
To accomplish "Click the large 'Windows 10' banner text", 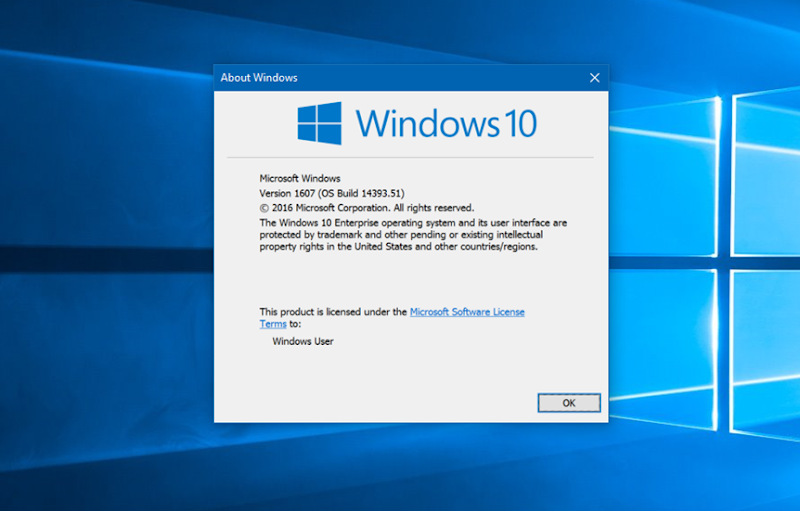I will (x=446, y=123).
